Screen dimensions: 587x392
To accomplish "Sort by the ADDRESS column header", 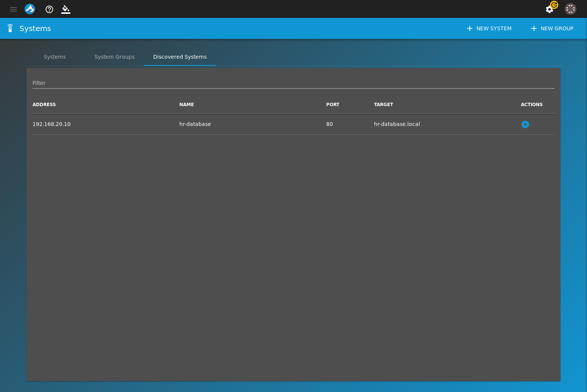I will coord(44,105).
